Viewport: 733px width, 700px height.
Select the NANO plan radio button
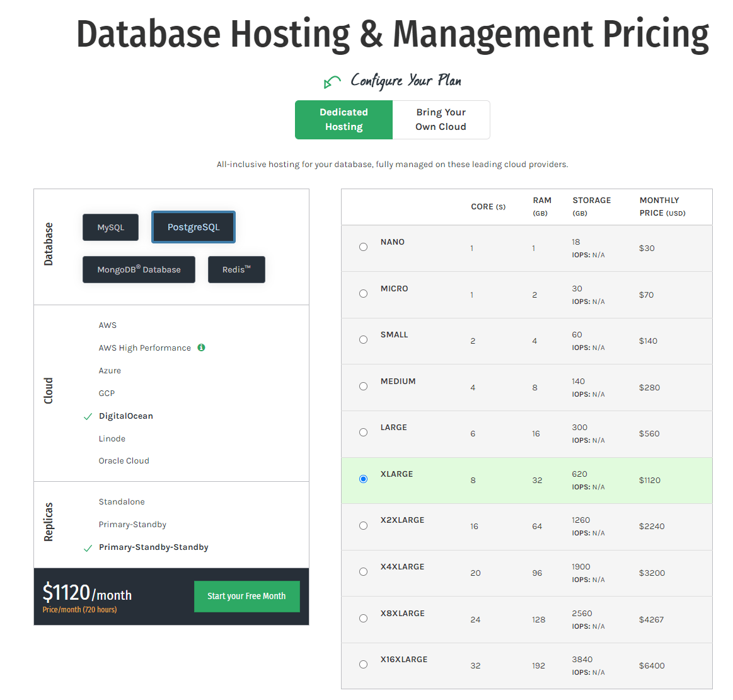click(x=363, y=247)
